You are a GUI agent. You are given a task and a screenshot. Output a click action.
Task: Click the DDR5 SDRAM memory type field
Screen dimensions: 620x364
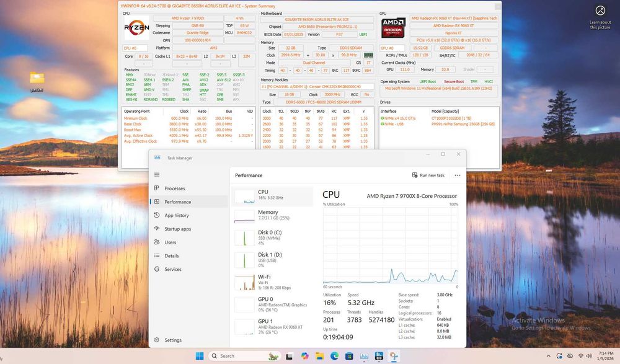click(x=351, y=48)
